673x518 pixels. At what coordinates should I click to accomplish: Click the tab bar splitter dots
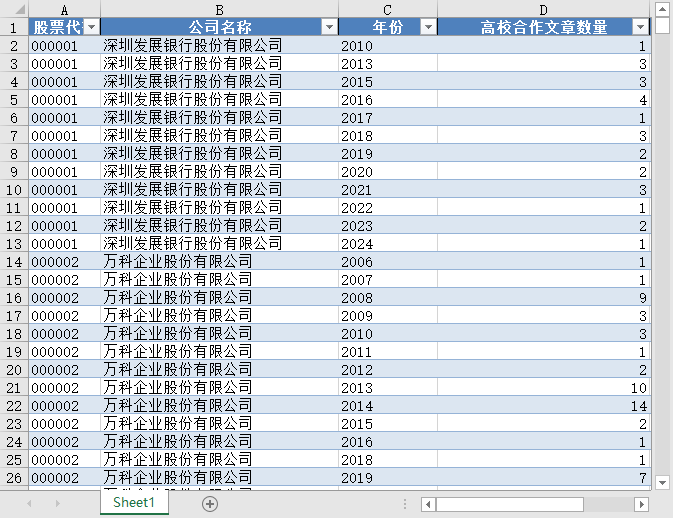pyautogui.click(x=405, y=504)
